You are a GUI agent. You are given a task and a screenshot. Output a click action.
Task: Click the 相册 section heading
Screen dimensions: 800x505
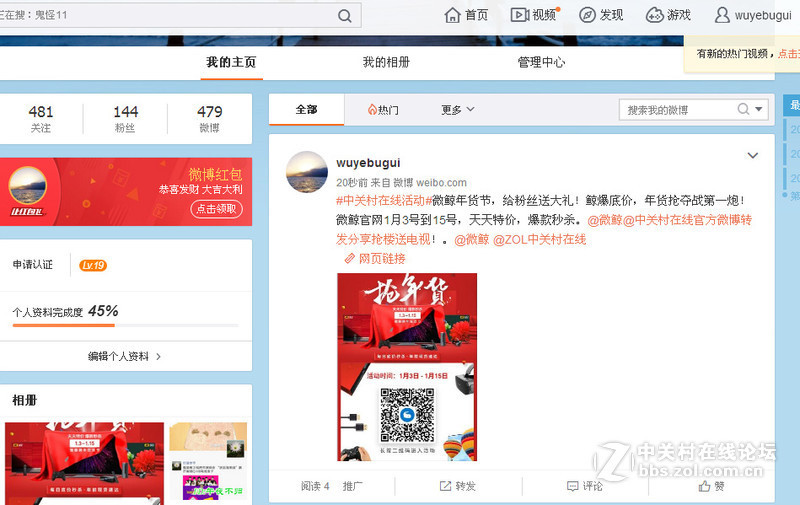24,400
